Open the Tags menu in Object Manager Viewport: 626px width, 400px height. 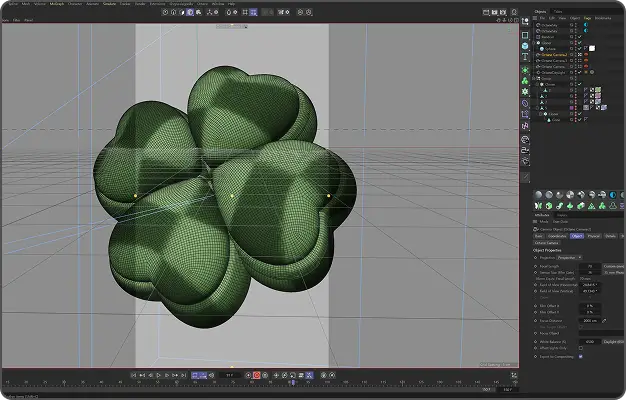tap(587, 18)
